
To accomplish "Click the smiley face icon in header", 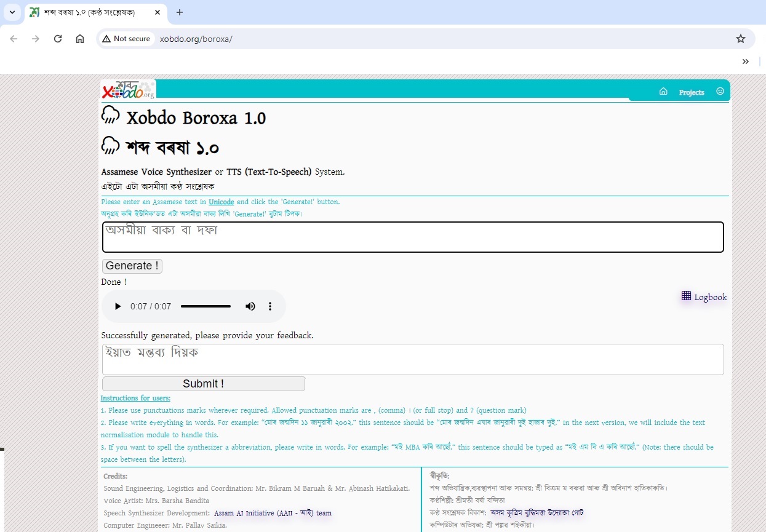I will (720, 92).
